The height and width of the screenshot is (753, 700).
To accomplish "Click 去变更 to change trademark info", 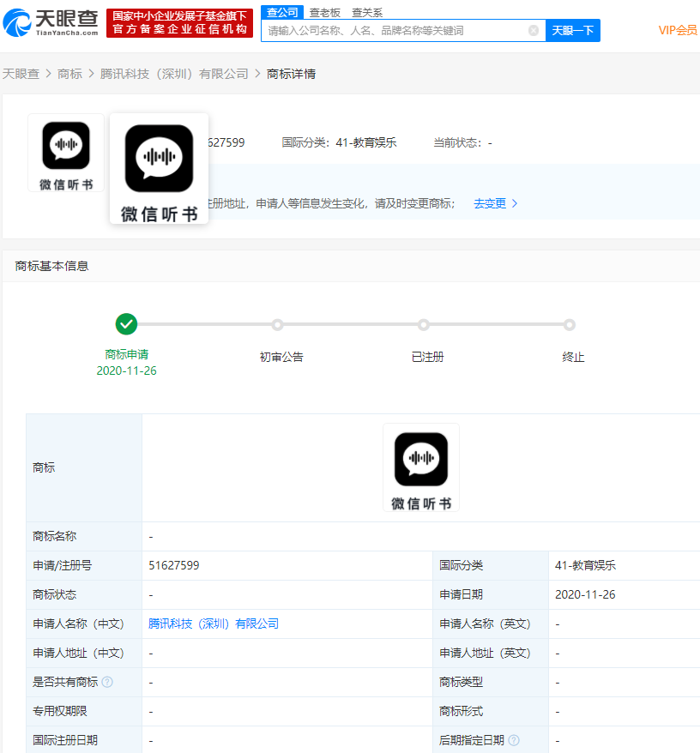I will pyautogui.click(x=490, y=203).
